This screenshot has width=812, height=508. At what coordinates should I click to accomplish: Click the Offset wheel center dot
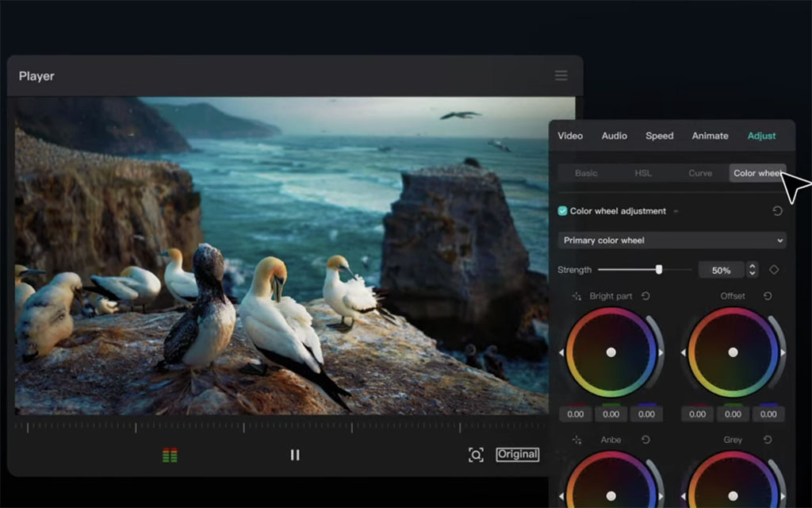click(x=733, y=352)
